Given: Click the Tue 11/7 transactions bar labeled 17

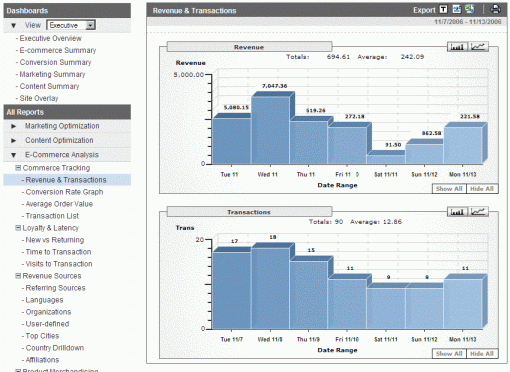Looking at the screenshot, I should point(232,291).
